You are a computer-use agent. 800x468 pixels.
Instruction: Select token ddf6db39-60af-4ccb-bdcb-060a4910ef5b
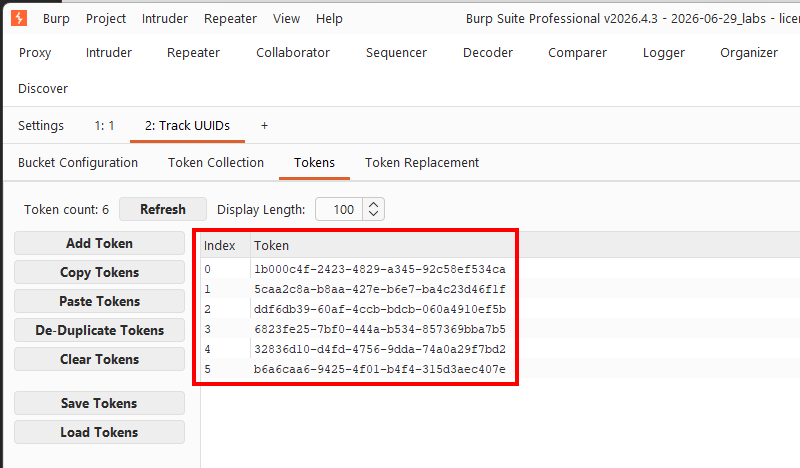click(x=380, y=309)
